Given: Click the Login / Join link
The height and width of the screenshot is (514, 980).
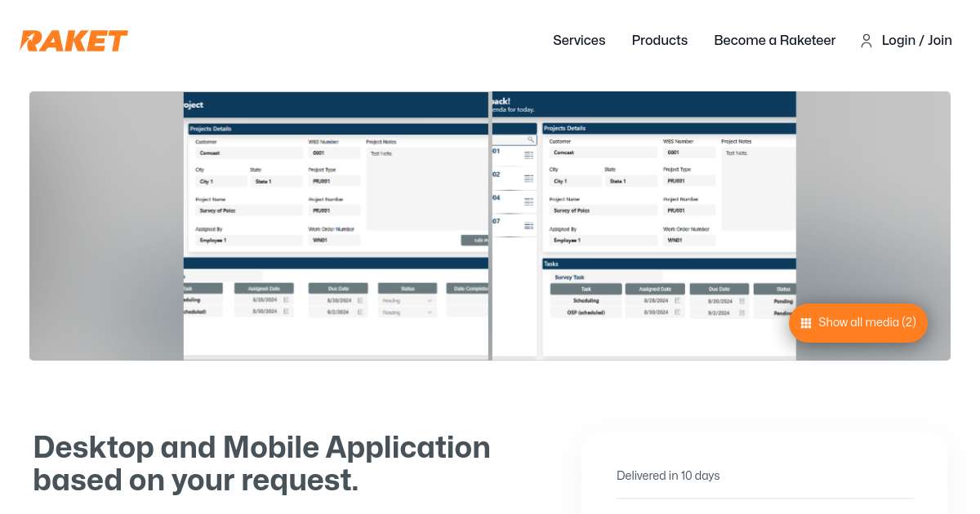Looking at the screenshot, I should click(916, 41).
